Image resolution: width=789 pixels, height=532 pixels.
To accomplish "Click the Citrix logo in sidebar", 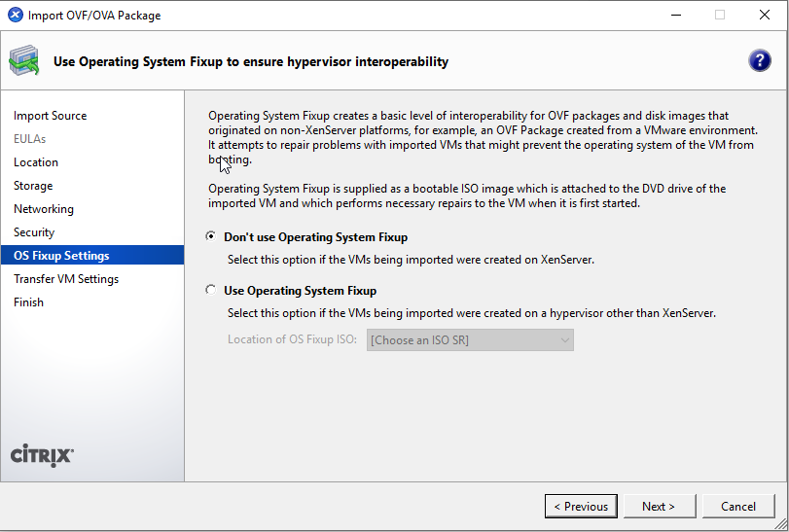I will pyautogui.click(x=42, y=455).
